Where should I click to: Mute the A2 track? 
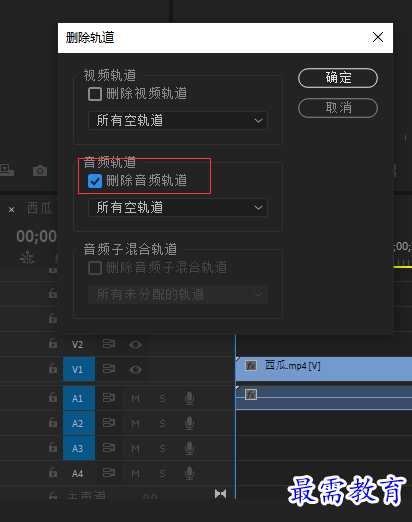click(x=135, y=423)
